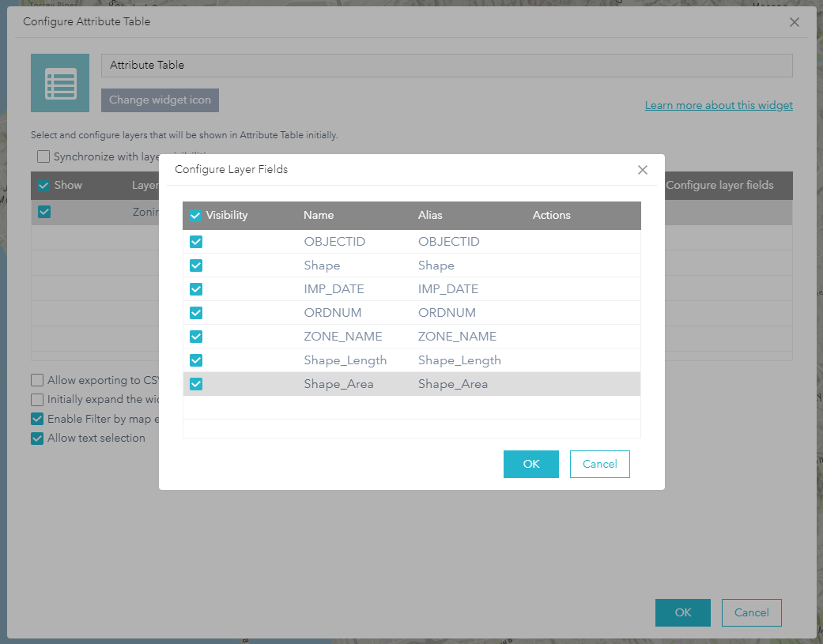This screenshot has height=644, width=823.
Task: Uncheck visibility for the IMP_DATE field
Action: [x=196, y=289]
